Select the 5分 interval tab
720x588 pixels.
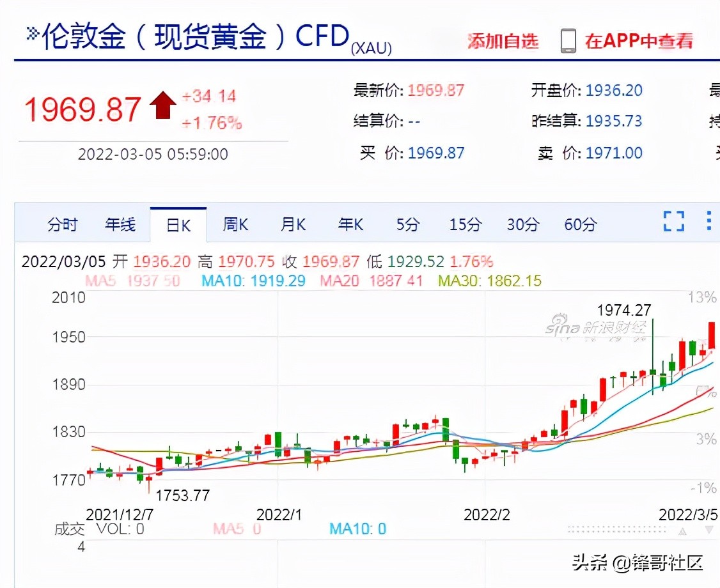click(407, 224)
